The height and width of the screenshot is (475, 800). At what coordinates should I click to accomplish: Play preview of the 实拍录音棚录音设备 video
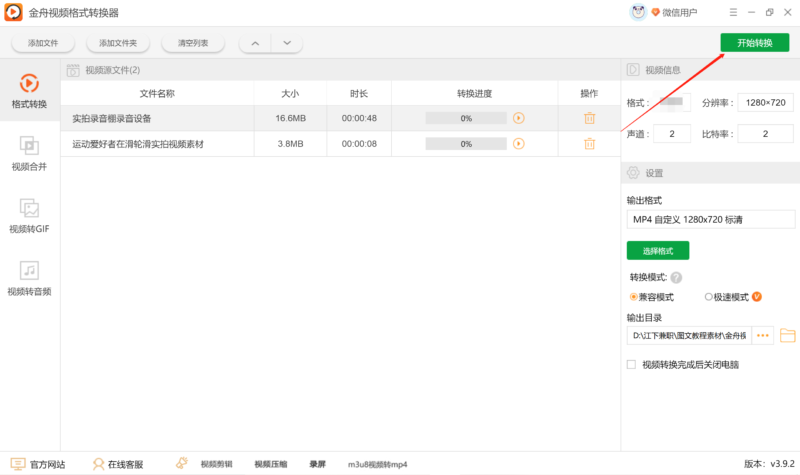[x=518, y=118]
